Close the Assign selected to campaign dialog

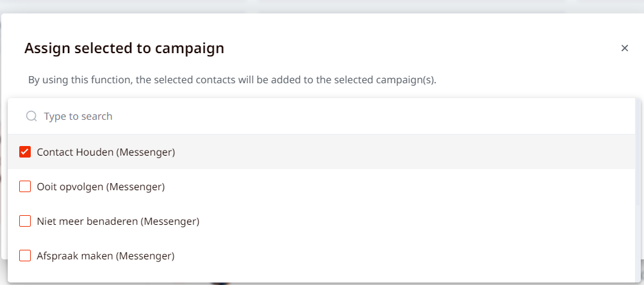click(x=625, y=48)
